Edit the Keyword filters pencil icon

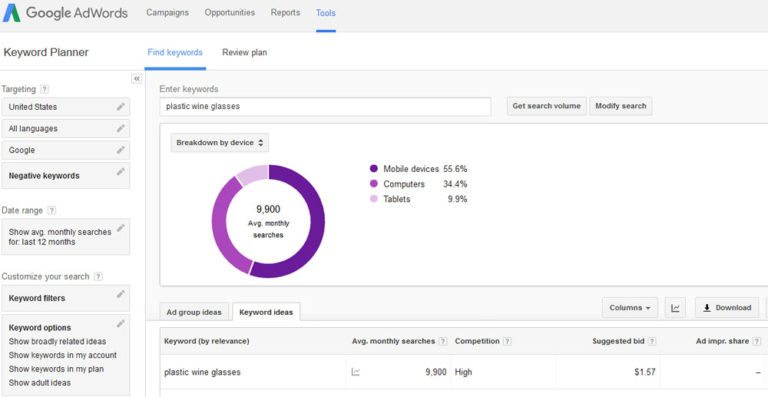(120, 294)
